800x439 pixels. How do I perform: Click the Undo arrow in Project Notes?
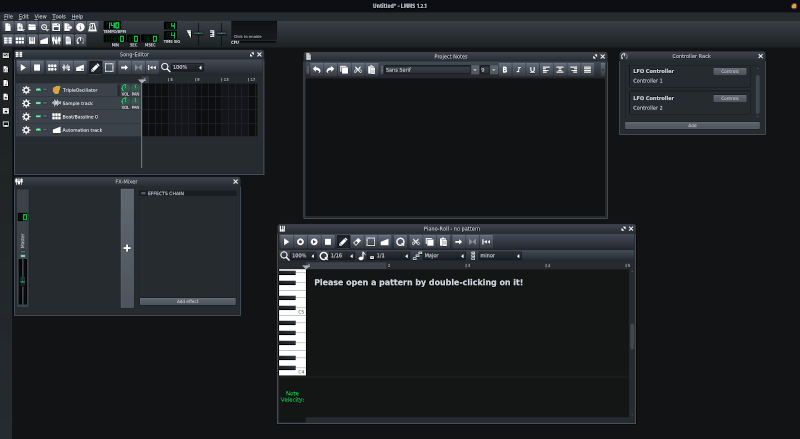[x=317, y=70]
